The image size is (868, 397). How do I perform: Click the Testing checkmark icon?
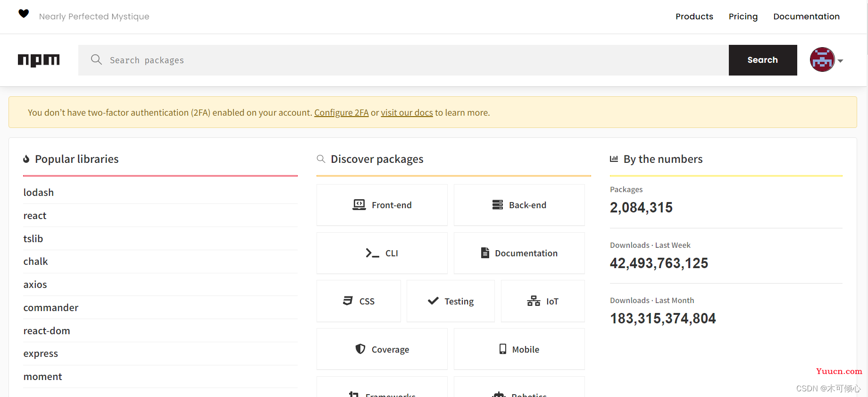click(x=433, y=301)
